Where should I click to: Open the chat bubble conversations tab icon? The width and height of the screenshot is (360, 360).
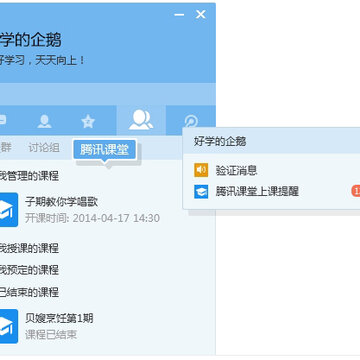coord(3,120)
